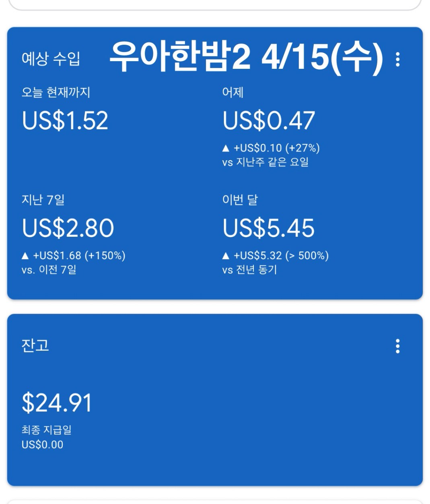Screen dimensions: 430x504
Task: Open this month's earnings amount US$5.45
Action: pos(268,228)
